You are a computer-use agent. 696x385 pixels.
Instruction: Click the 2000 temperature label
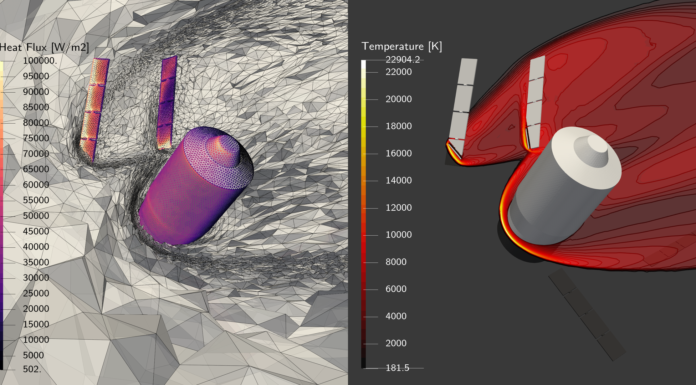click(396, 343)
